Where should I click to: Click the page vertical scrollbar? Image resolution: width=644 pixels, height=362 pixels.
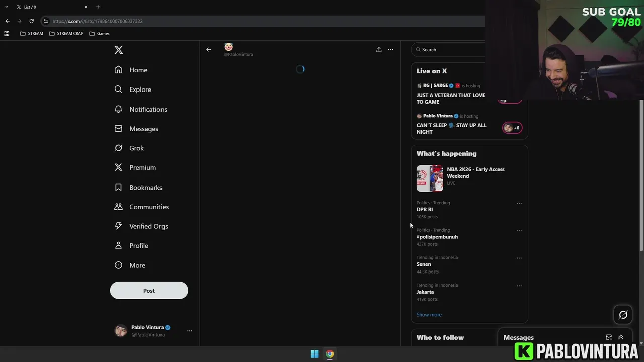coord(641,176)
